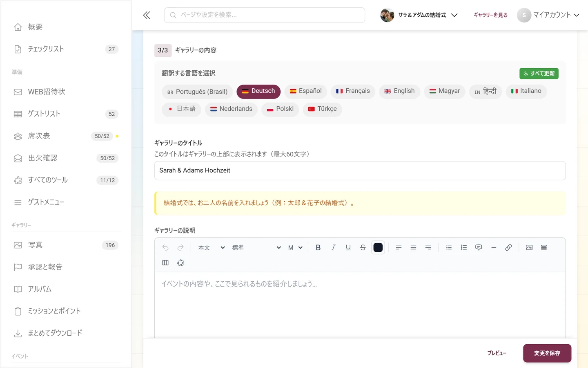This screenshot has height=368, width=588.
Task: Open 概要 in the sidebar
Action: pos(66,27)
